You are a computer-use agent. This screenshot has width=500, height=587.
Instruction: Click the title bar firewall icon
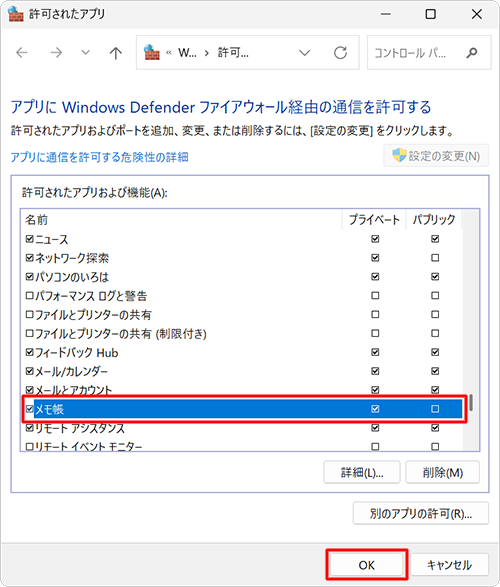point(16,14)
